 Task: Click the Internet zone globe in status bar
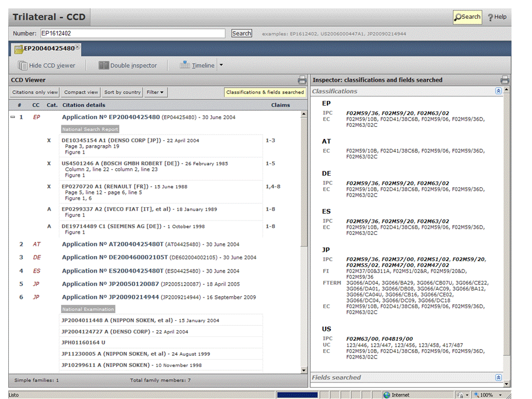click(387, 395)
